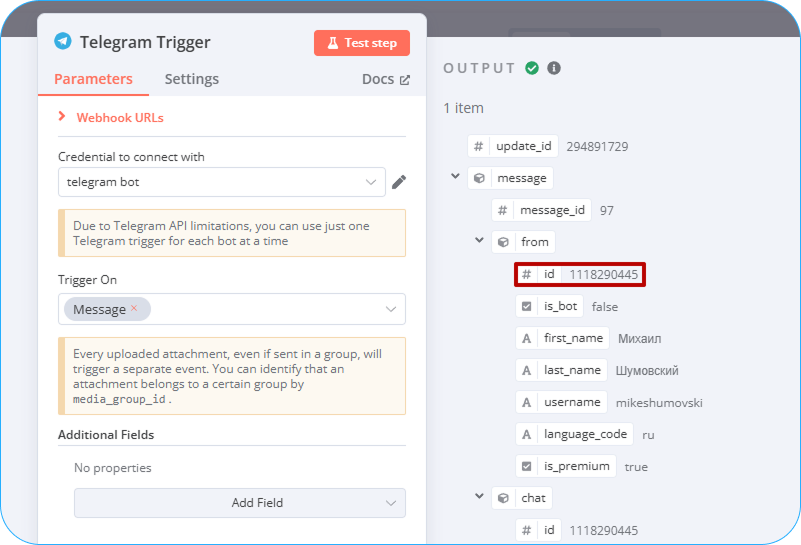
Task: Switch to the Parameters tab
Action: pyautogui.click(x=93, y=79)
